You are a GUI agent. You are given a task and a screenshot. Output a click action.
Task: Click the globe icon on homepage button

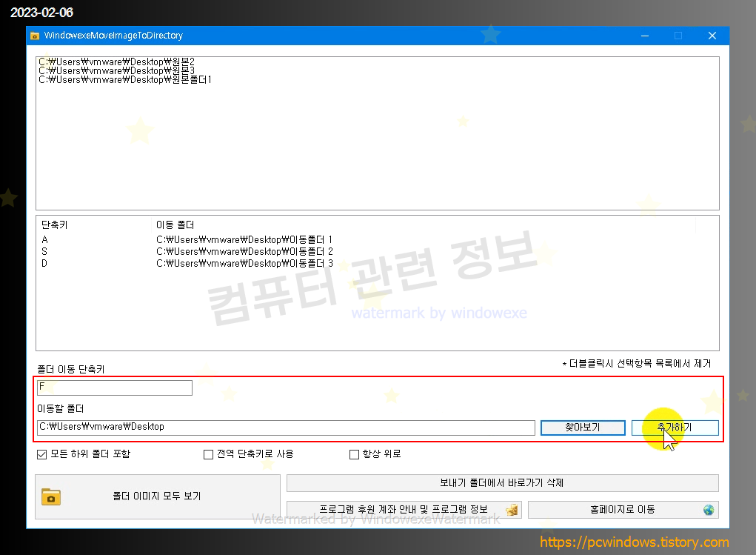pyautogui.click(x=709, y=510)
